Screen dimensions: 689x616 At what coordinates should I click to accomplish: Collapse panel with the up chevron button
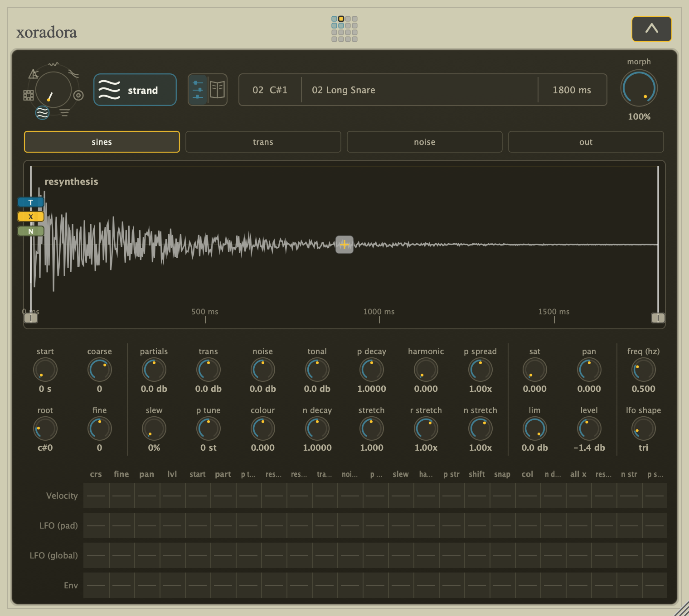coord(652,29)
